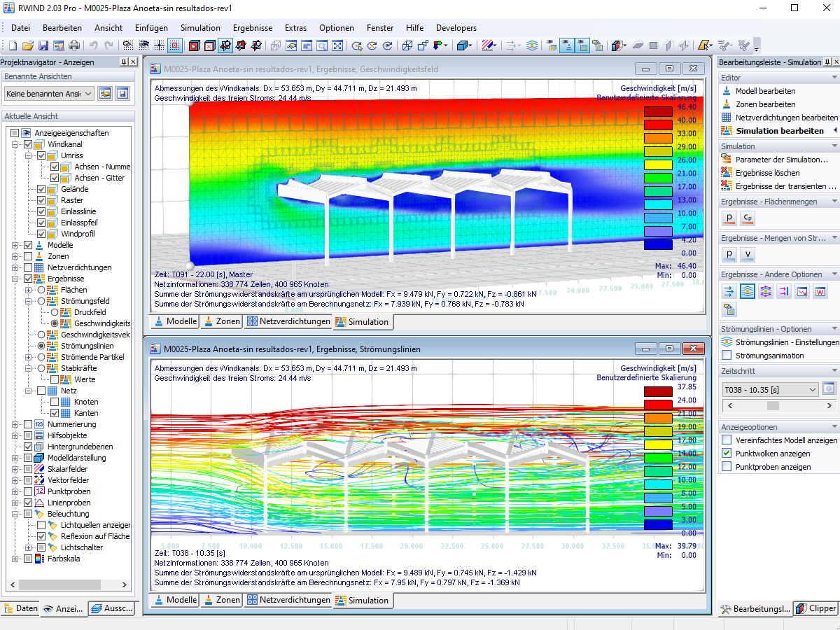Click the Zeitschritt horizontal slider thumb
Screen dimensions: 840x630
click(x=773, y=405)
